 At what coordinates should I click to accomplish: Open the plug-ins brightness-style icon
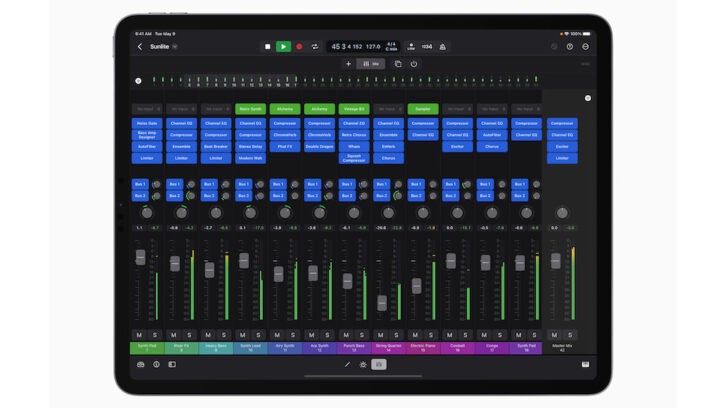pyautogui.click(x=363, y=364)
